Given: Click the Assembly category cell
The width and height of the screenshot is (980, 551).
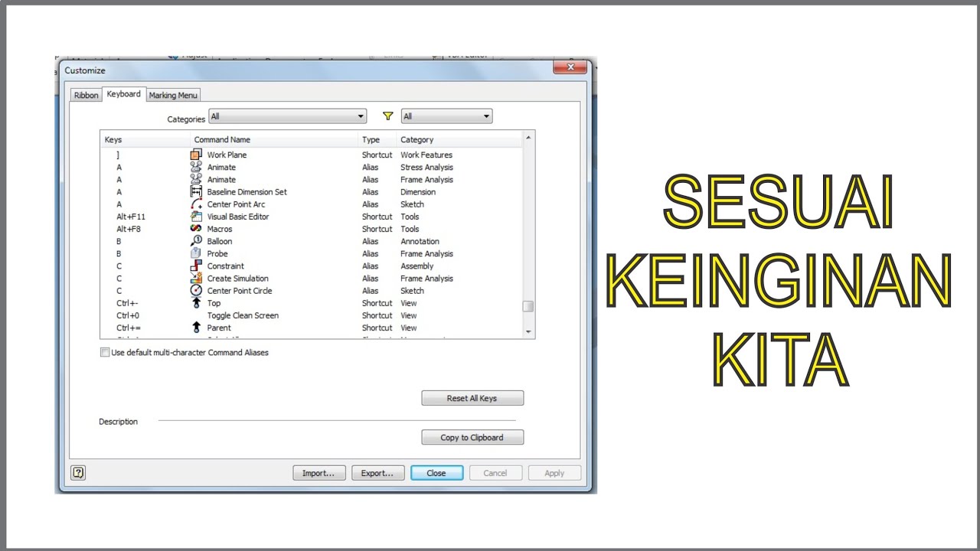Looking at the screenshot, I should tap(417, 266).
